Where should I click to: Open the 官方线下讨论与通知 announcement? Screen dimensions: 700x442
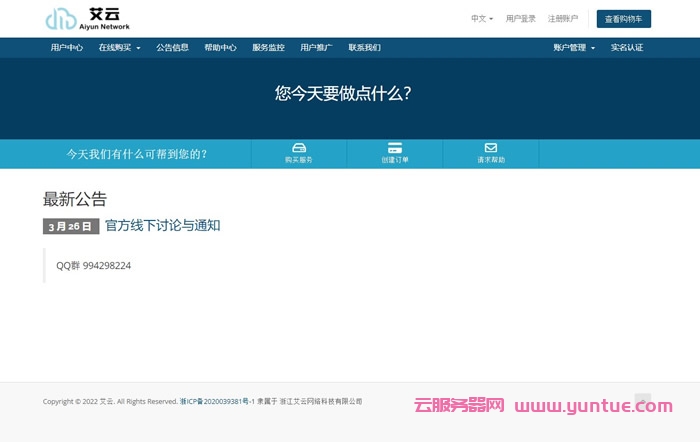coord(162,226)
